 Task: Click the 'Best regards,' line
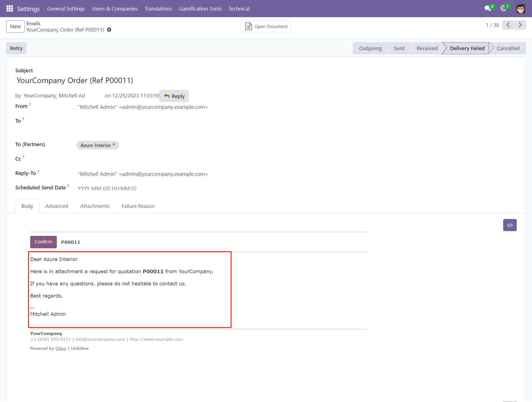pyautogui.click(x=46, y=296)
